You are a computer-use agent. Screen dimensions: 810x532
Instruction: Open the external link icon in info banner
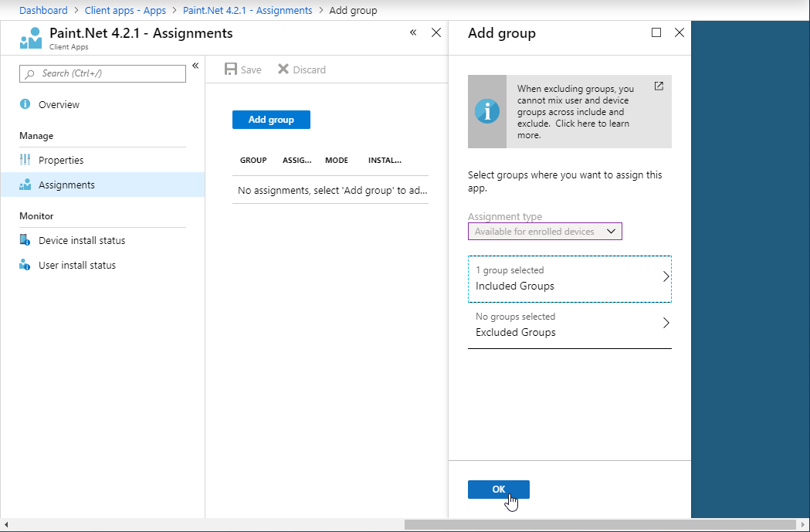pos(659,86)
